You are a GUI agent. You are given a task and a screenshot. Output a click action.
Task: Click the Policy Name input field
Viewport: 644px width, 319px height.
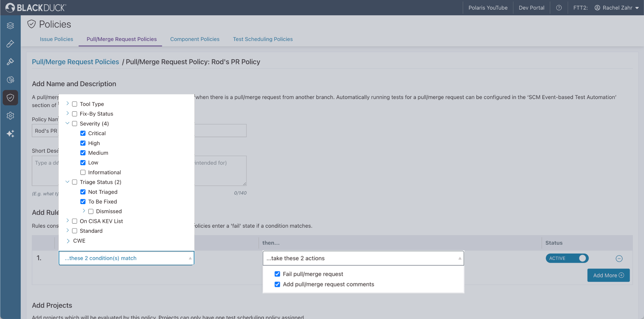139,131
